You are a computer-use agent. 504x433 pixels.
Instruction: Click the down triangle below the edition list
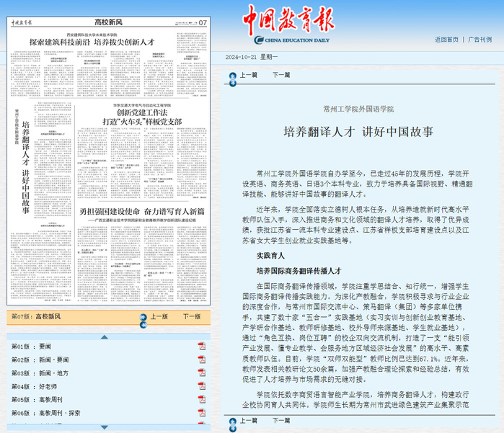(x=104, y=427)
